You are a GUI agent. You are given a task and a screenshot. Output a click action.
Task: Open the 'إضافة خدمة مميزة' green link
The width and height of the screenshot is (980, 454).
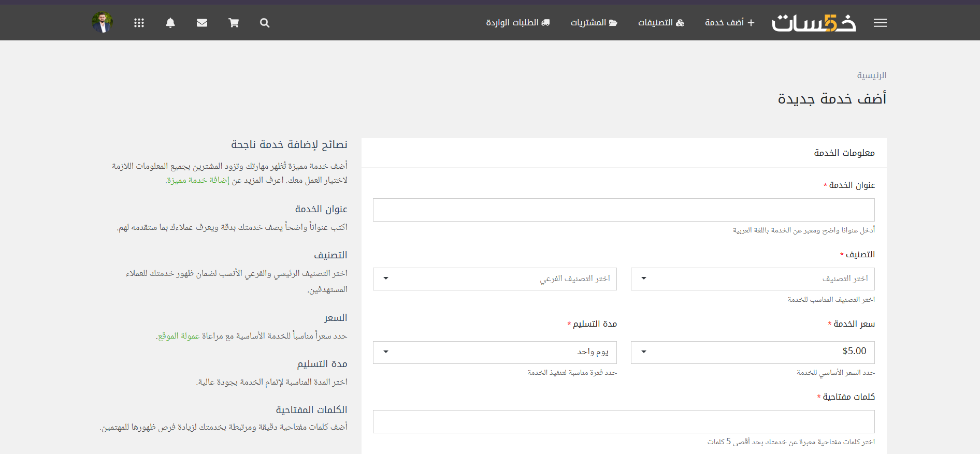(x=198, y=180)
